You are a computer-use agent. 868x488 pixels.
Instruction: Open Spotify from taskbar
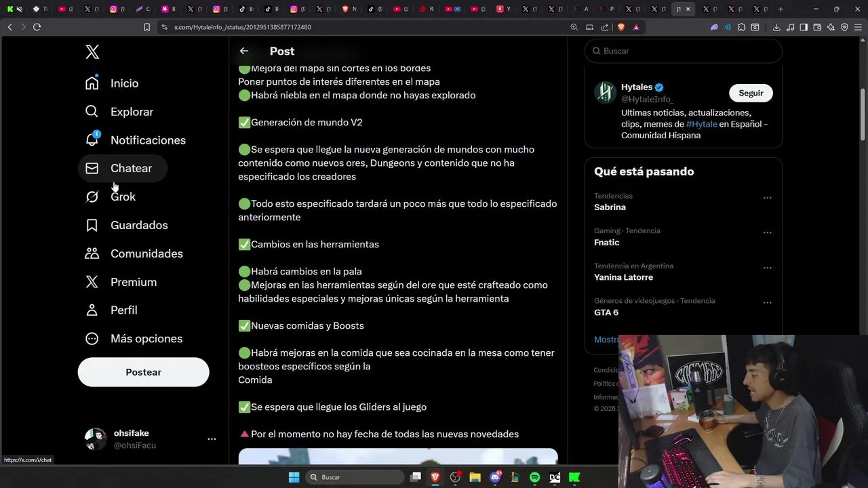[534, 477]
